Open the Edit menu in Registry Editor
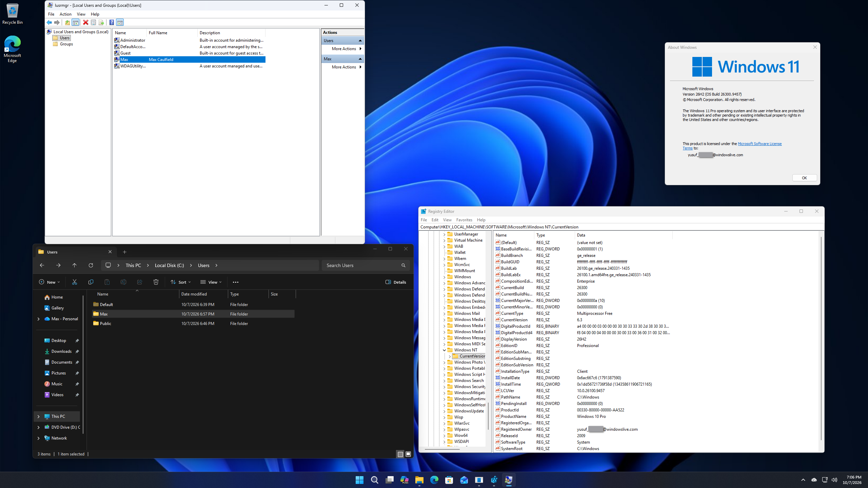The width and height of the screenshot is (868, 488). click(435, 220)
